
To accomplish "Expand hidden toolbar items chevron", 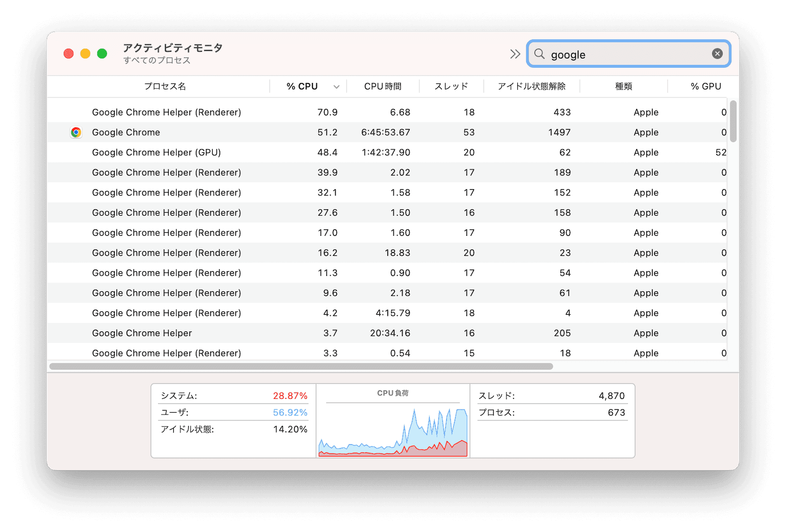I will pos(515,54).
